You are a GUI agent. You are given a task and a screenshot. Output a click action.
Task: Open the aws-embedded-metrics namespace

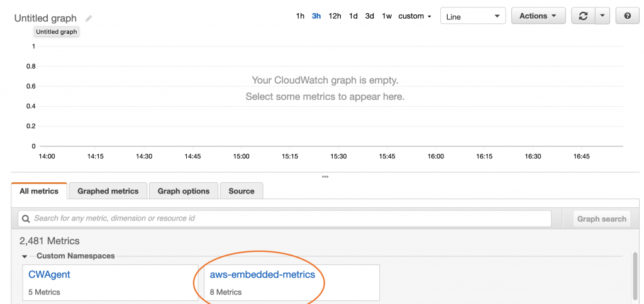262,274
